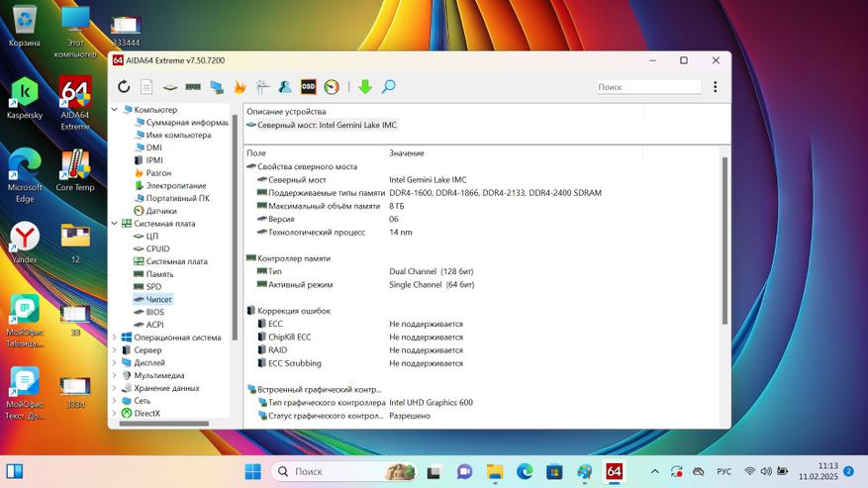868x488 pixels.
Task: Expand the Мультимедиа tree node
Action: pos(115,375)
